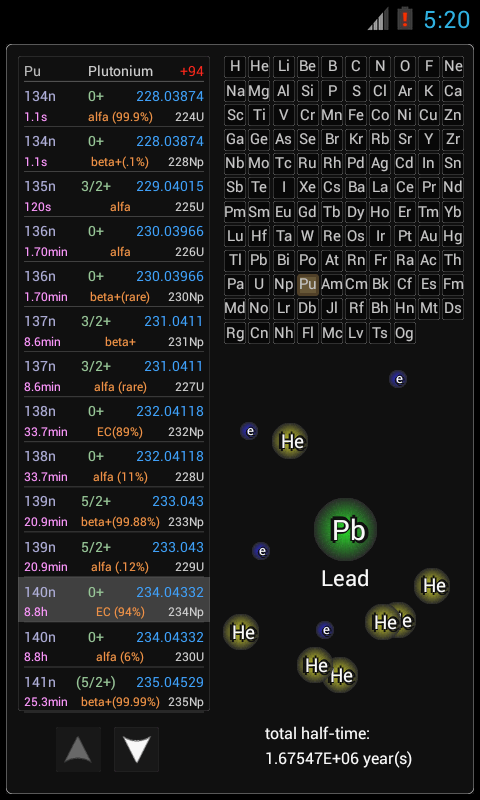This screenshot has width=480, height=800.
Task: Select isotope 135n 229.04015 alfa row
Action: click(114, 196)
